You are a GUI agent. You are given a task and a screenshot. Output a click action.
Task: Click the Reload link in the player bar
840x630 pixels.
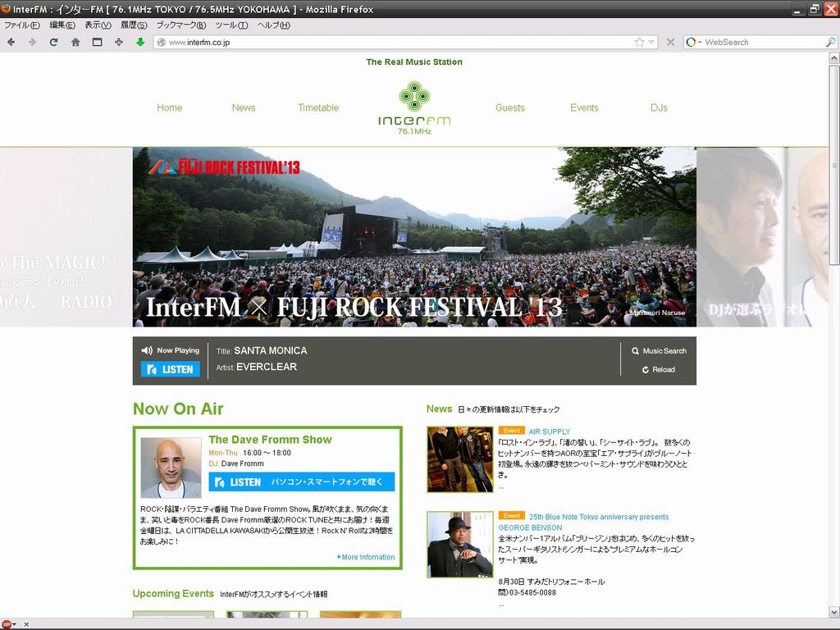click(x=659, y=370)
